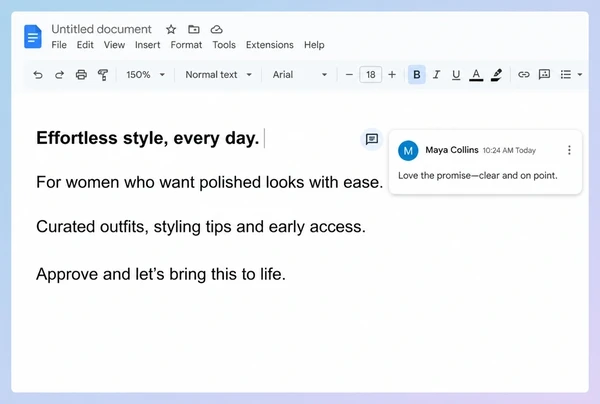Image resolution: width=600 pixels, height=404 pixels.
Task: Open the highlight color picker
Action: [x=496, y=75]
